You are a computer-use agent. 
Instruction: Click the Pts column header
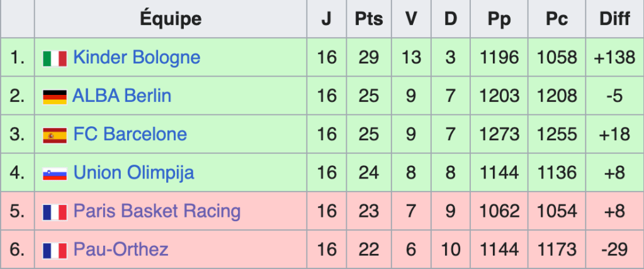click(x=368, y=19)
